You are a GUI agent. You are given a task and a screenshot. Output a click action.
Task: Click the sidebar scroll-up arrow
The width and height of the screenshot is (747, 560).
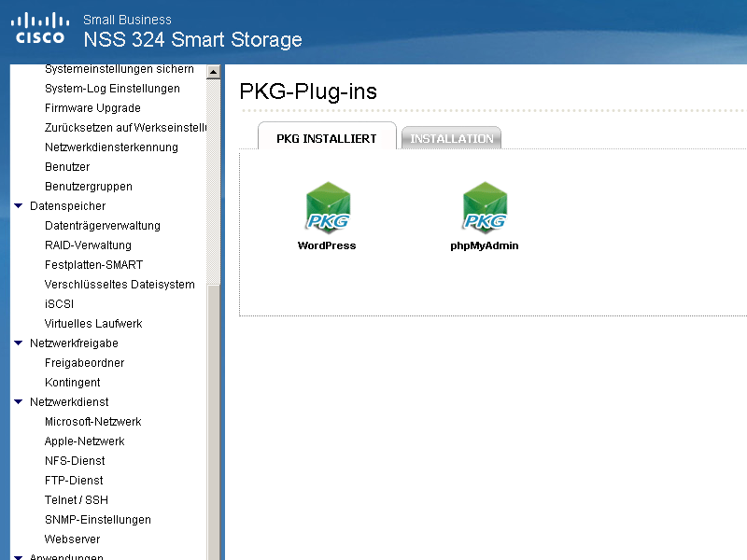pyautogui.click(x=213, y=72)
